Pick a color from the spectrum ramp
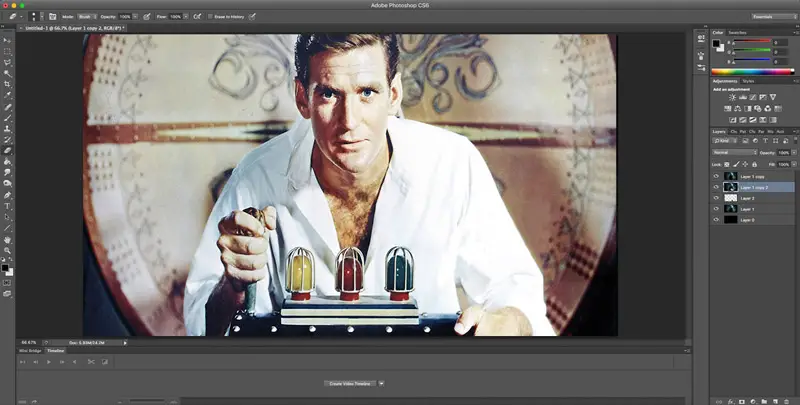800x405 pixels. [753, 72]
